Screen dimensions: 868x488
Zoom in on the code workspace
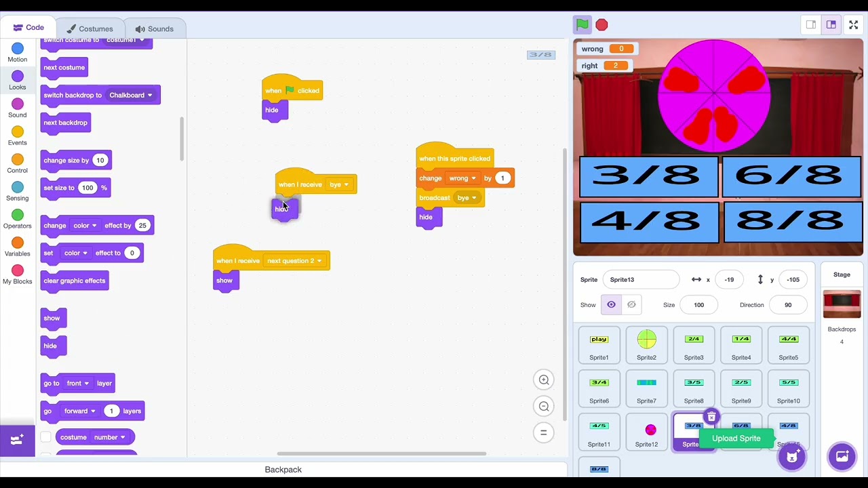tap(544, 380)
